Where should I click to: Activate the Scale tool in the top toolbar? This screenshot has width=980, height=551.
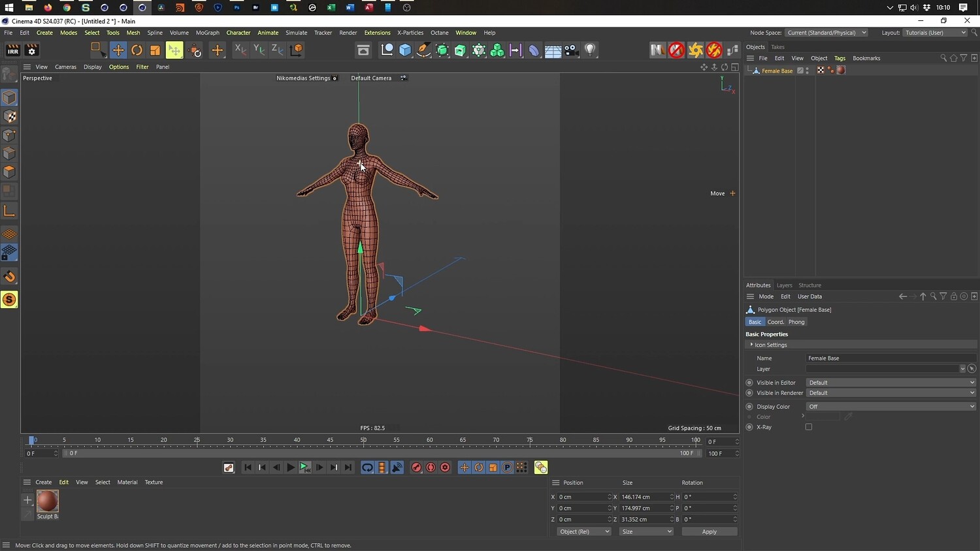click(155, 50)
